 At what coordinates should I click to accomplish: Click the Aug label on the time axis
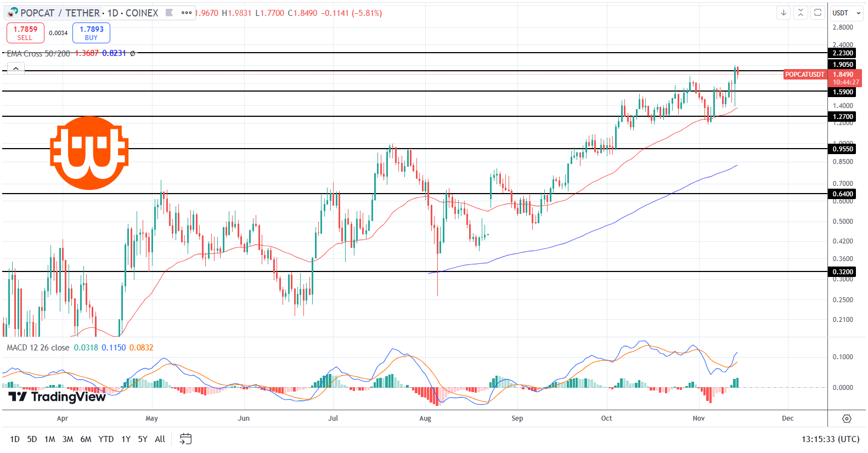click(x=425, y=418)
